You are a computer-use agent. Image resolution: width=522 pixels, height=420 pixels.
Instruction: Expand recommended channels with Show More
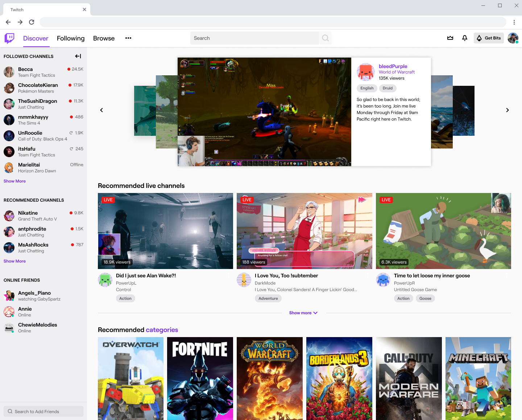point(14,261)
